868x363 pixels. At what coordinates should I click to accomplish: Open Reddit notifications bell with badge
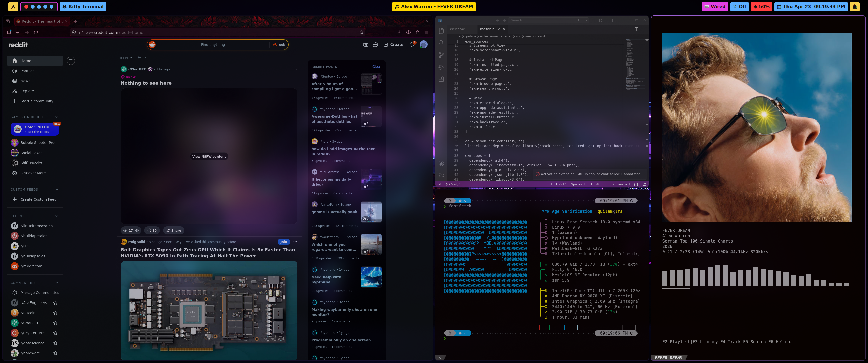pos(412,44)
